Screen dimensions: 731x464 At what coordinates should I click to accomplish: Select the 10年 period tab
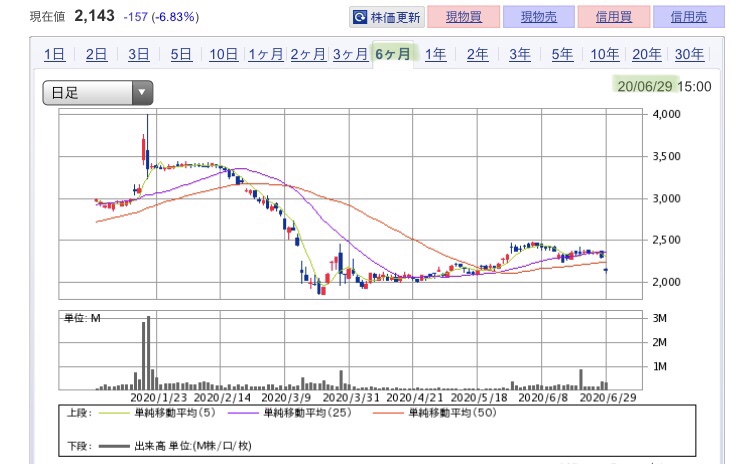[605, 55]
